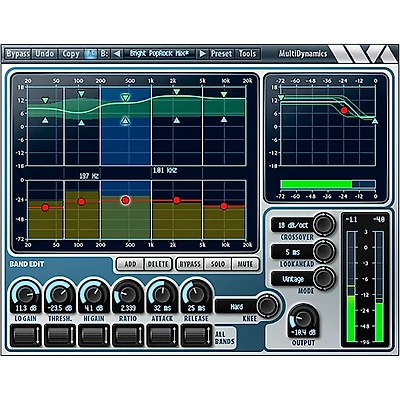The width and height of the screenshot is (400, 400).
Task: Click the LOOKAHEAD knob
Action: [x=324, y=252]
